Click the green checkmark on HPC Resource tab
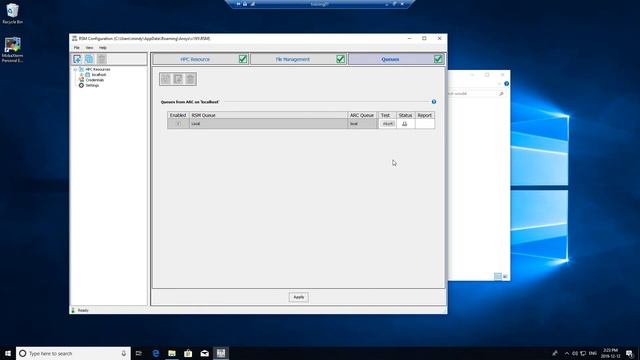The image size is (640, 360). point(243,59)
